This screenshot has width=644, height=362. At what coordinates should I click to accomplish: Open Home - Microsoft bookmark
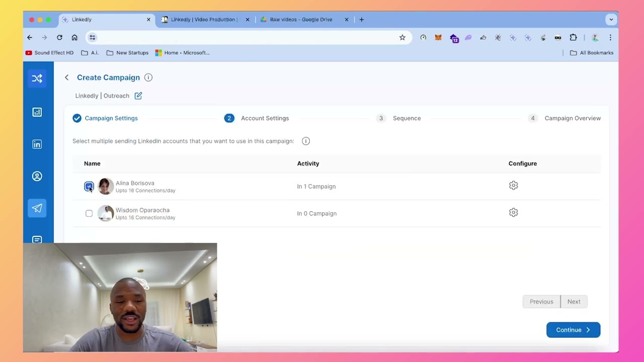tap(182, 53)
